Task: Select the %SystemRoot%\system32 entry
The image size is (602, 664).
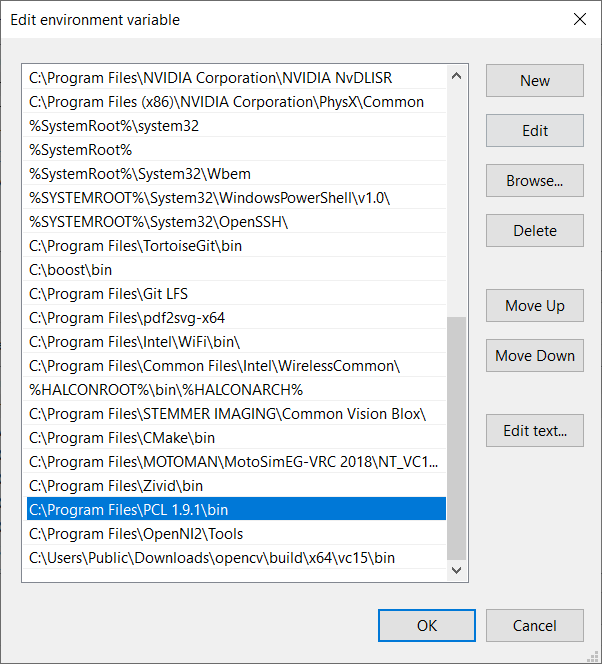Action: point(236,126)
